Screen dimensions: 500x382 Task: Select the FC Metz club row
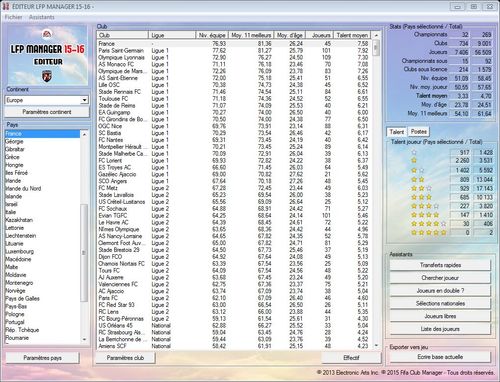click(x=234, y=188)
